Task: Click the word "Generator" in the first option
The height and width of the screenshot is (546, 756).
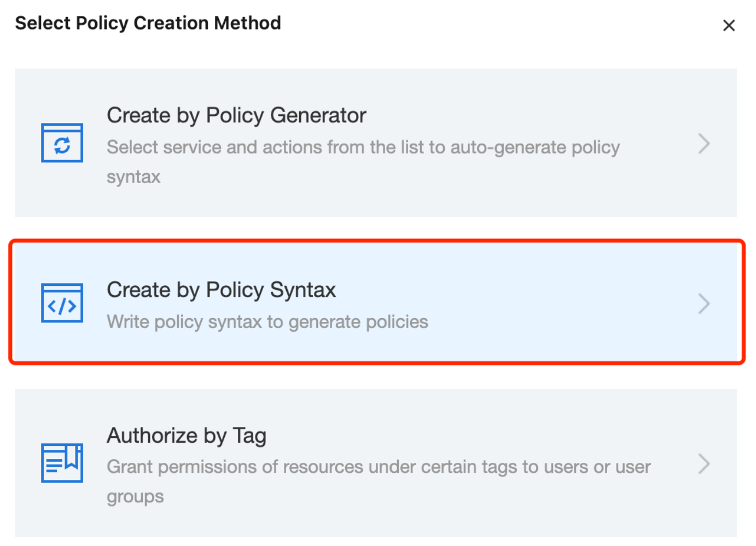Action: coord(318,116)
